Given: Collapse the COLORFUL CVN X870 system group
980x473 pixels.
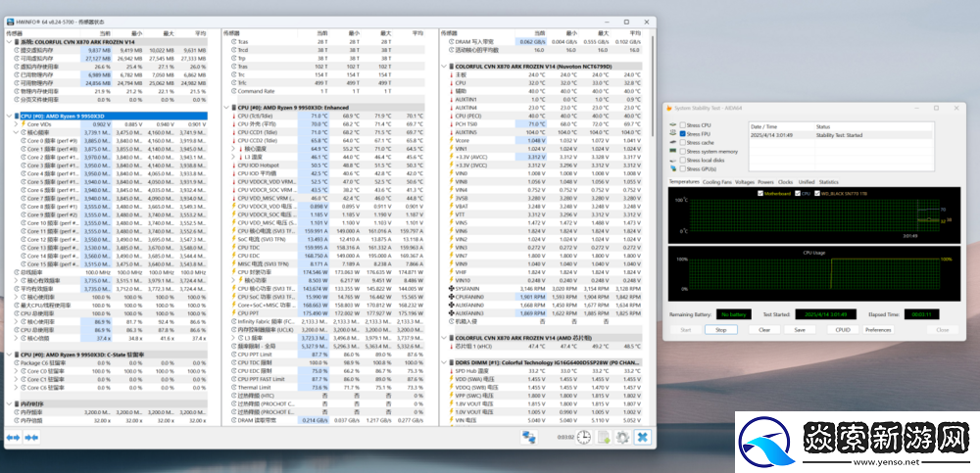Looking at the screenshot, I should [x=11, y=42].
